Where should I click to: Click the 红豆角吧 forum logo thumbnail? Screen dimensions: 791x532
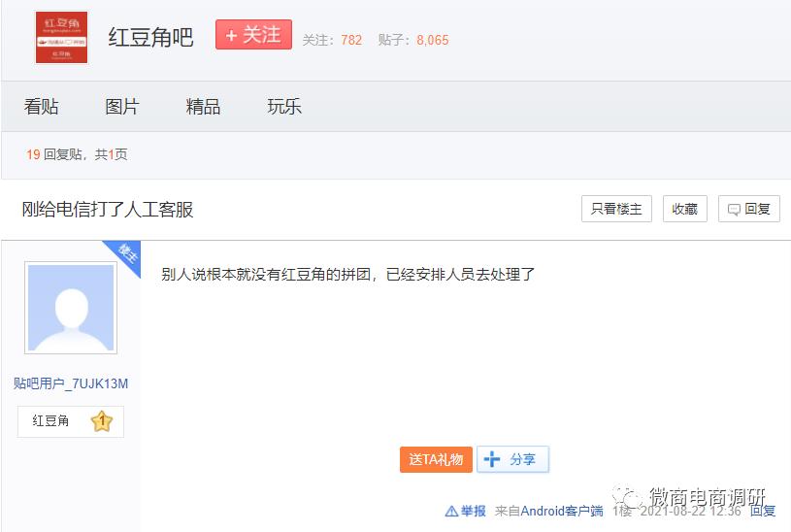[61, 37]
